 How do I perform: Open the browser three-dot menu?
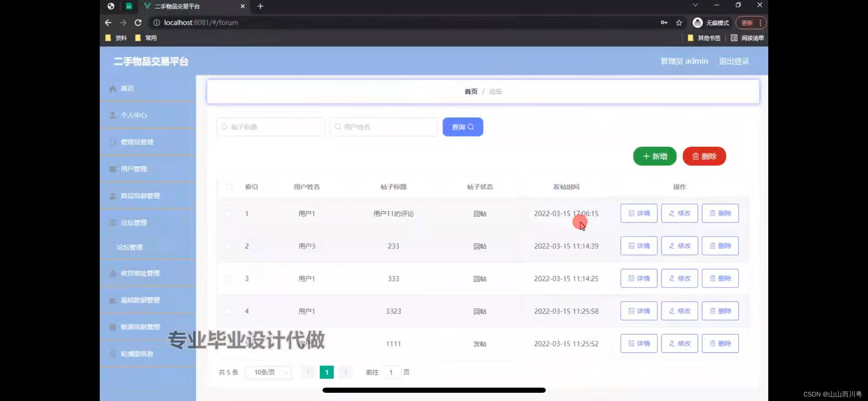760,23
